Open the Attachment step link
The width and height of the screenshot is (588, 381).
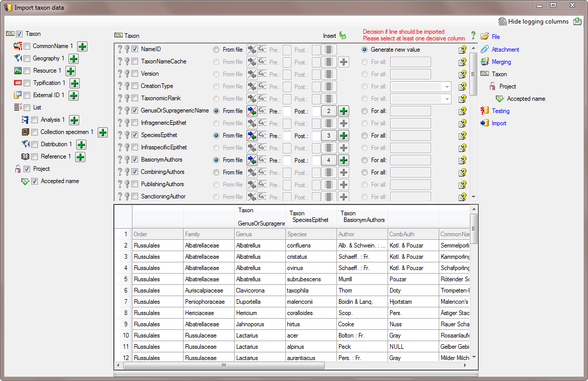point(505,50)
